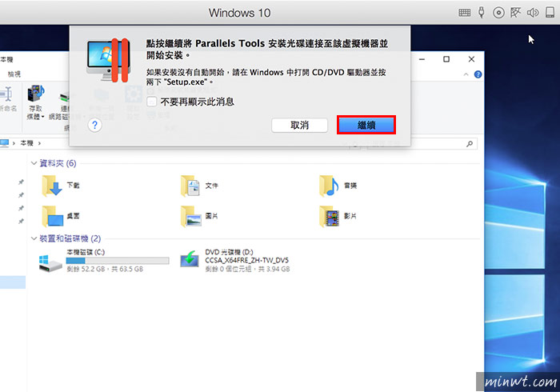Viewport: 560px width, 392px height.
Task: Click the network flag icon in Parallels title bar
Action: tap(515, 13)
